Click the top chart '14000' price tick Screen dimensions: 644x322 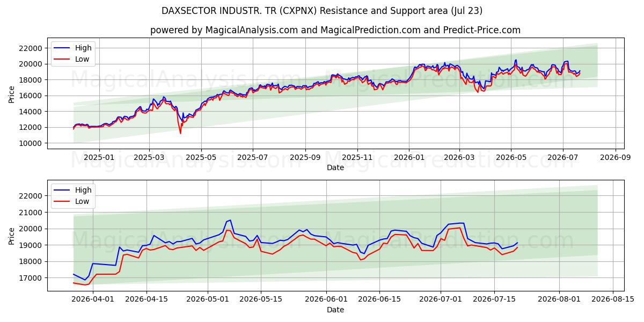pos(32,112)
